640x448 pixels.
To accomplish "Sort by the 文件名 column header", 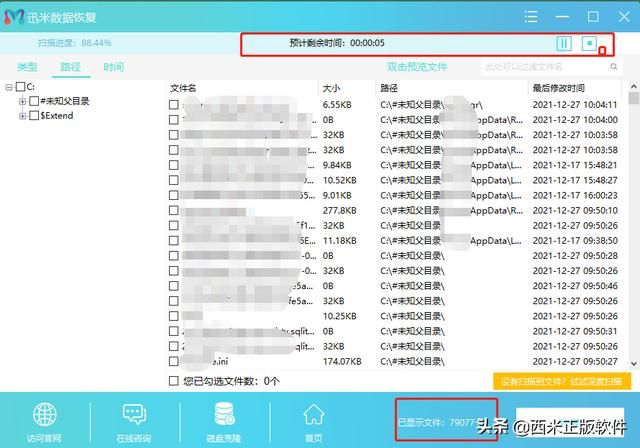I will click(x=183, y=88).
